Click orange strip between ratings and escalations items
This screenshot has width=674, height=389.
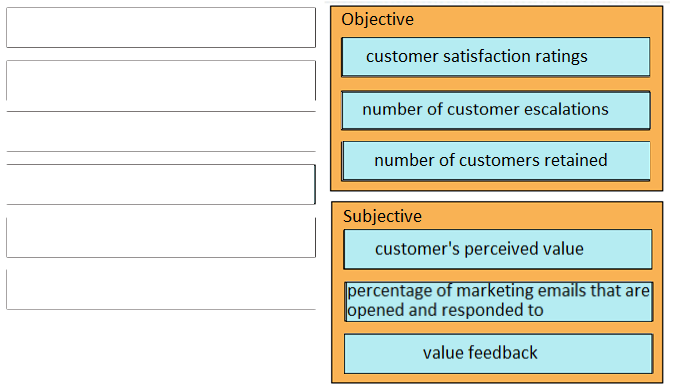pyautogui.click(x=496, y=84)
